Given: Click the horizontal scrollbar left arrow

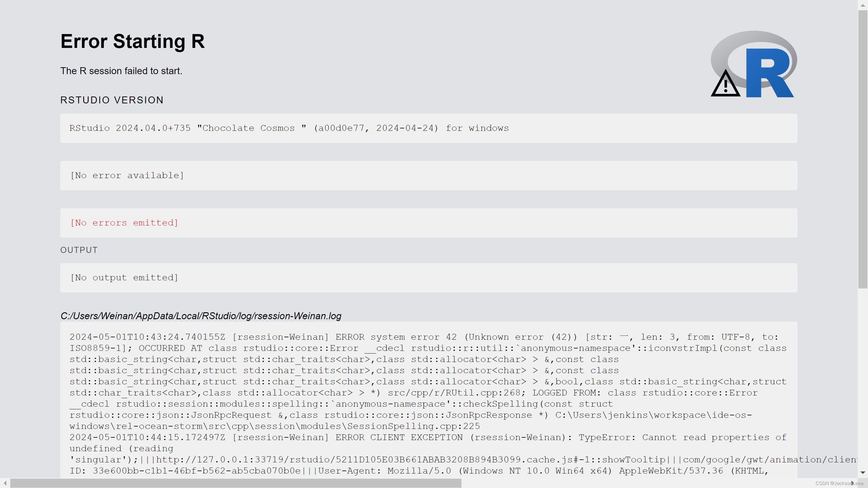Looking at the screenshot, I should (x=5, y=483).
